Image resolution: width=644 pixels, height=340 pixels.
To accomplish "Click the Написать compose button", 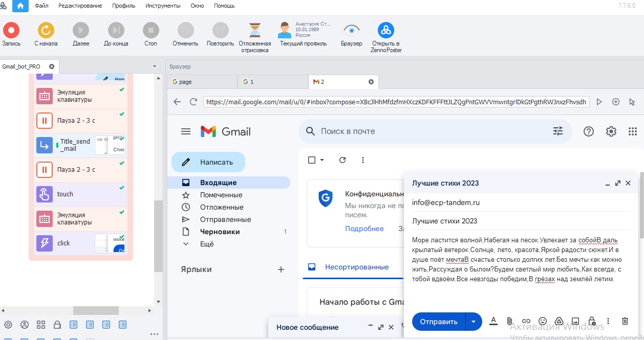I will click(208, 162).
